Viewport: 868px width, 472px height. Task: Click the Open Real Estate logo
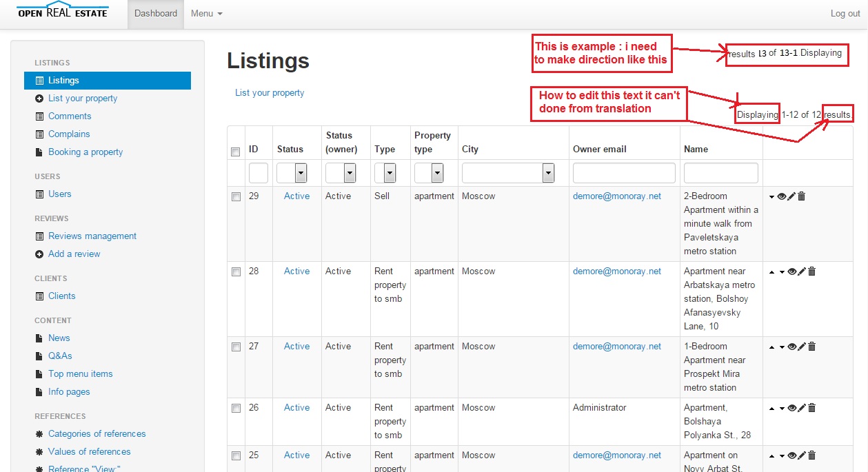pos(63,12)
